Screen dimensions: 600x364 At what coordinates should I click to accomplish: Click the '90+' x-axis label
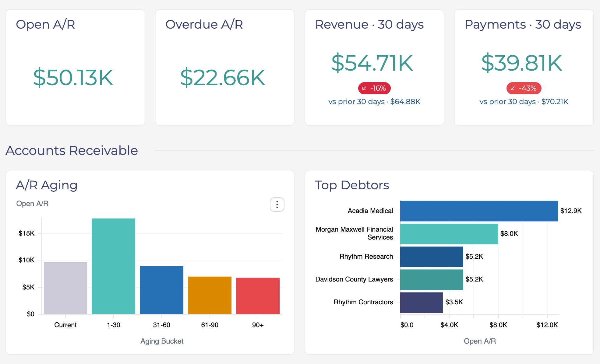click(258, 325)
